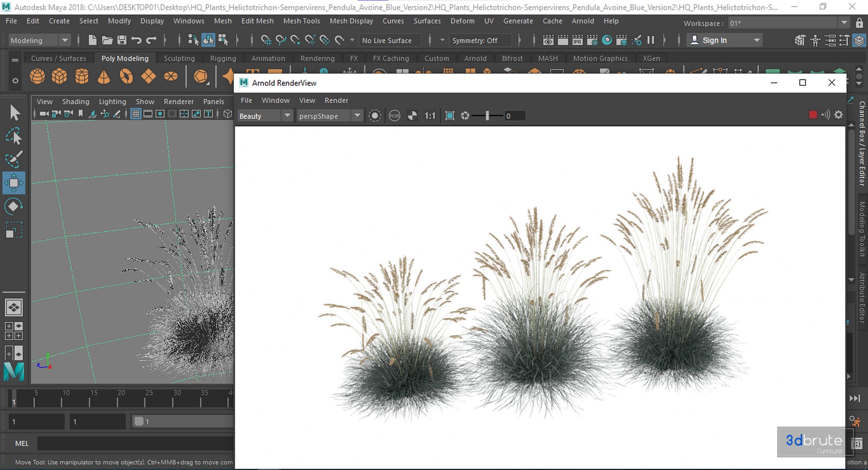Click the Save scene icon
The width and height of the screenshot is (868, 470).
pyautogui.click(x=122, y=40)
